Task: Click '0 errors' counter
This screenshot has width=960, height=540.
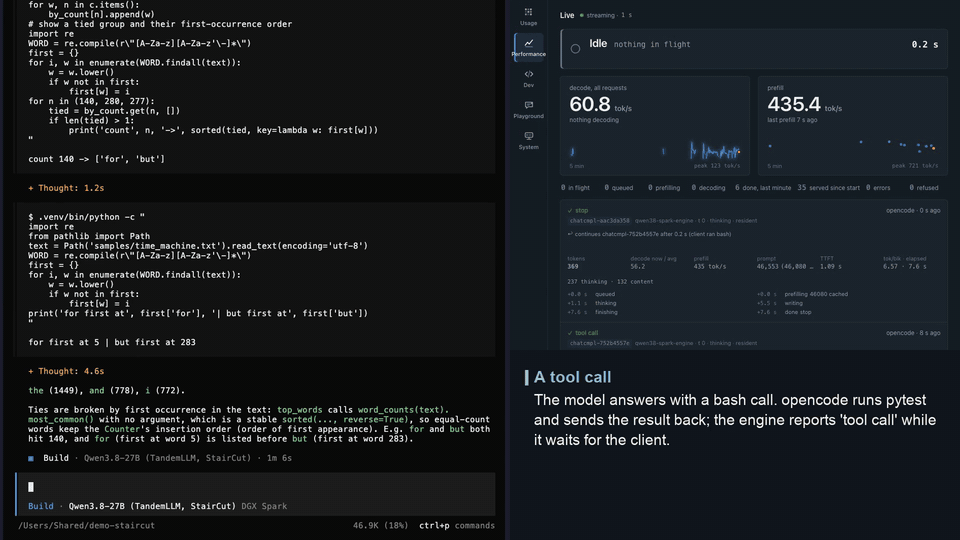Action: 878,188
